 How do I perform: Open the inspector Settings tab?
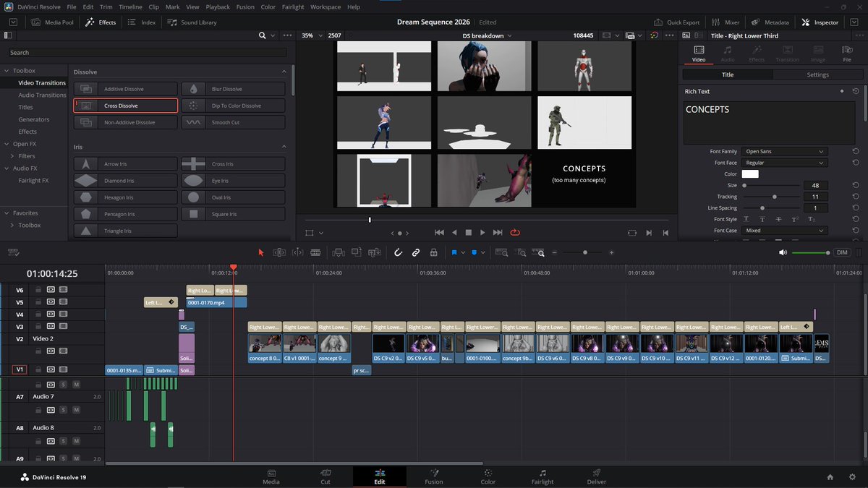pyautogui.click(x=817, y=74)
